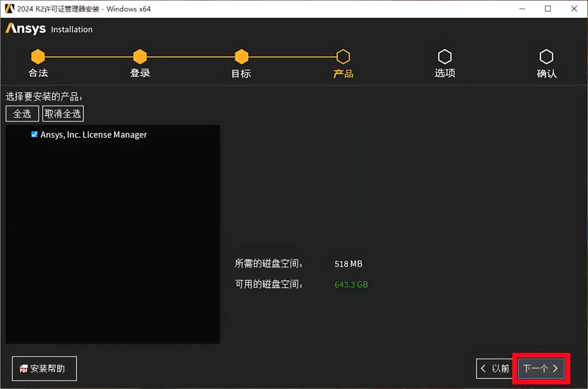Click the Ansys logo in header
This screenshot has height=389, width=588.
coord(26,28)
